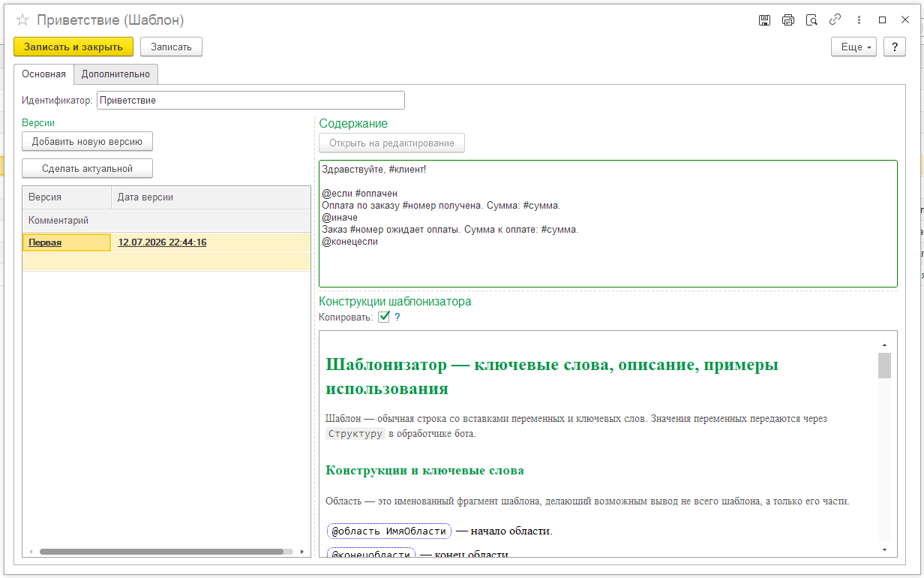
Task: Click the versions list horizontal scrollbar
Action: click(161, 551)
